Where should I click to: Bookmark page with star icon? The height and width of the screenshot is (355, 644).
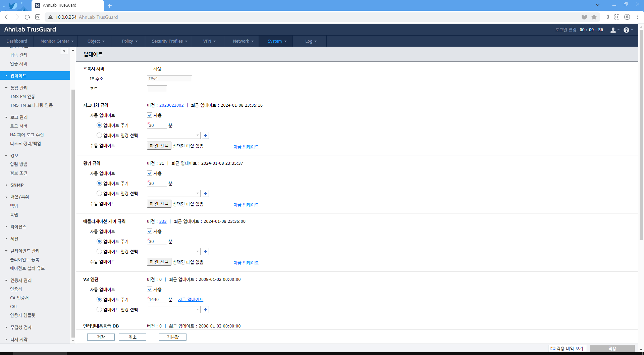[594, 17]
